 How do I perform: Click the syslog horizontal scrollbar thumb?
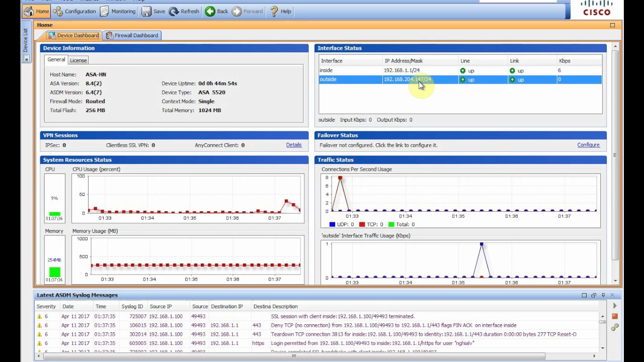(294, 356)
